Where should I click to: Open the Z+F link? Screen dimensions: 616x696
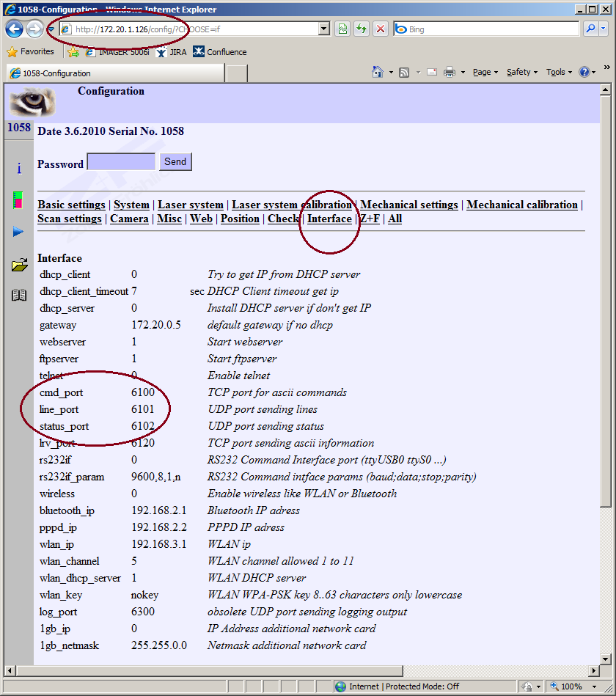(x=370, y=219)
